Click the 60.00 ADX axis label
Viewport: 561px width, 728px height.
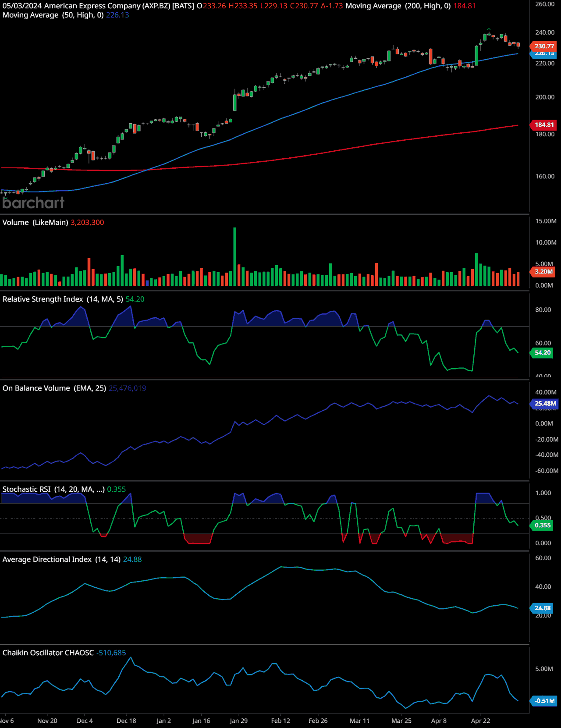543,558
